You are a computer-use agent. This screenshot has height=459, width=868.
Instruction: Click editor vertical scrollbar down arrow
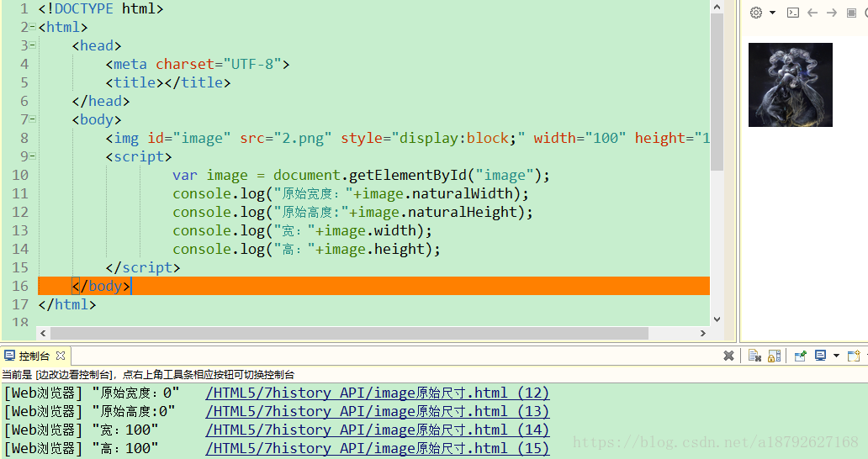717,319
